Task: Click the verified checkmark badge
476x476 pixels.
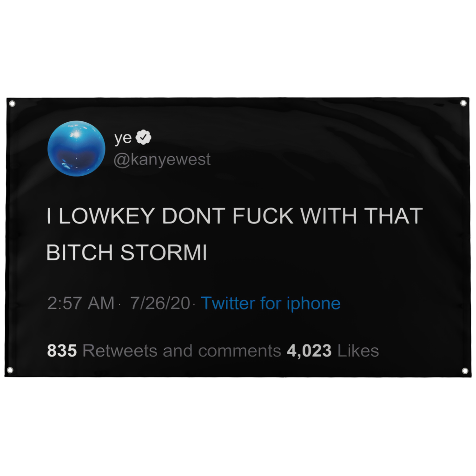Action: pyautogui.click(x=143, y=138)
